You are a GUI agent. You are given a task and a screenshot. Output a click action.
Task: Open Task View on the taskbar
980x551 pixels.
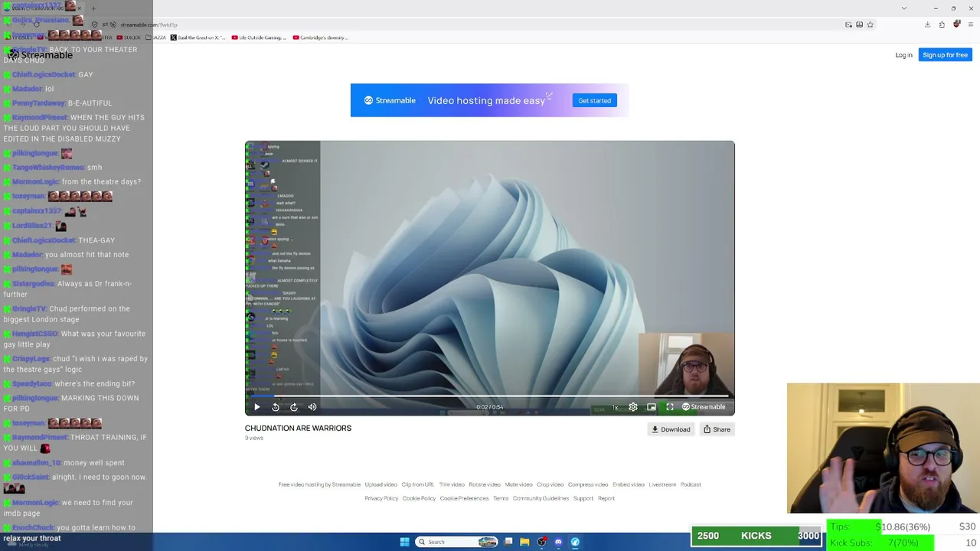click(508, 542)
